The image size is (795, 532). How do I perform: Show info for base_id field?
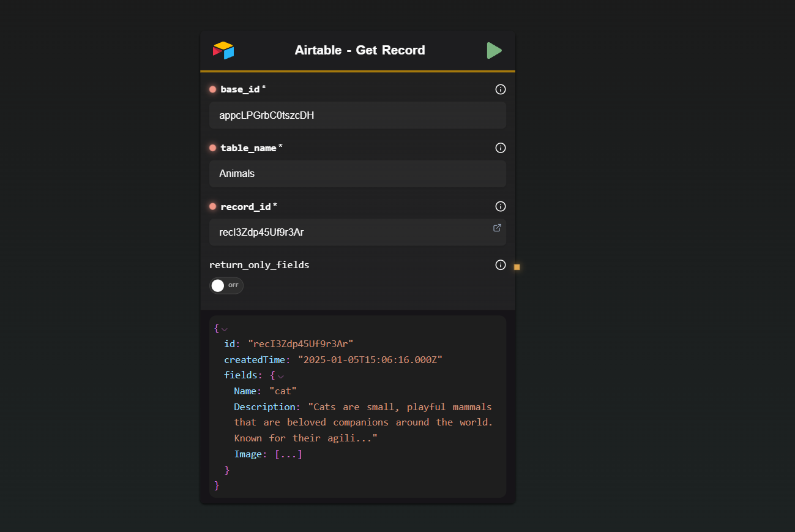pyautogui.click(x=501, y=89)
